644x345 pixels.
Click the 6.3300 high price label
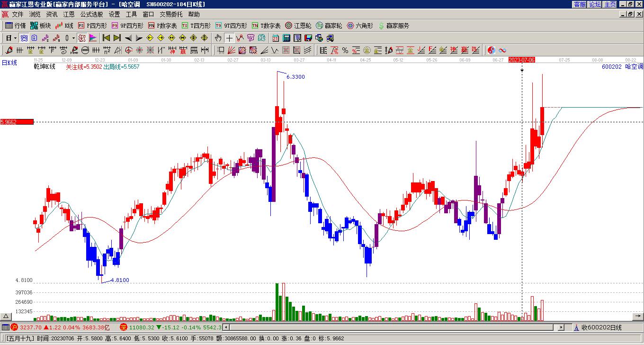(x=296, y=77)
